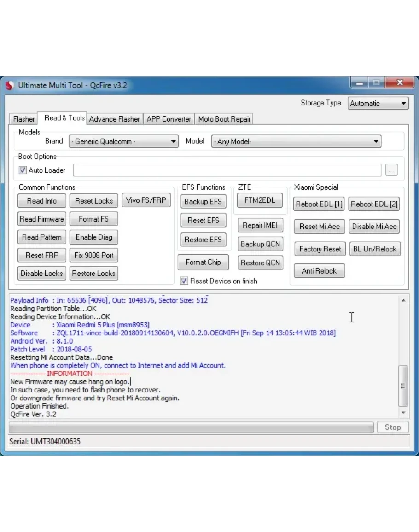Click scroll up arrow in log panel
This screenshot has height=532, width=419.
click(x=403, y=300)
